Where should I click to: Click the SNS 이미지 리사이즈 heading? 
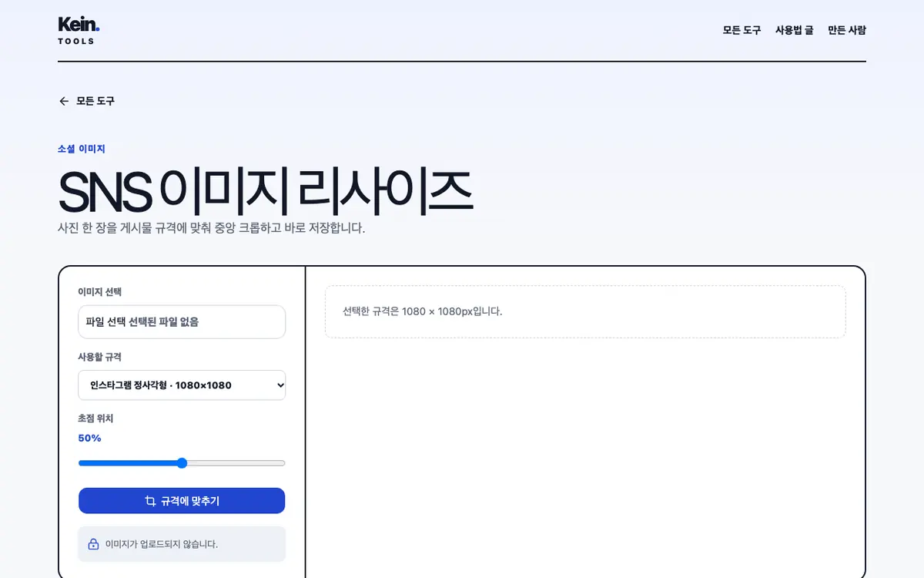pyautogui.click(x=265, y=191)
